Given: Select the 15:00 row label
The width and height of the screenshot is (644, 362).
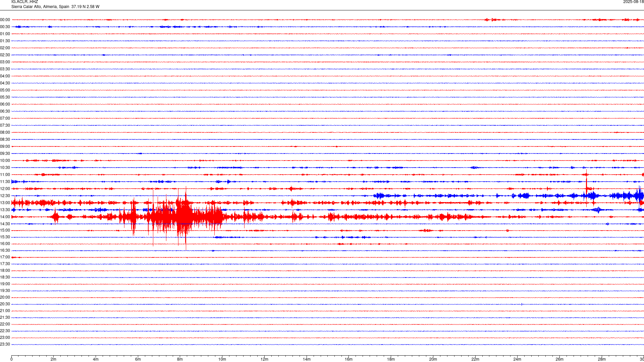Looking at the screenshot, I should [x=5, y=230].
